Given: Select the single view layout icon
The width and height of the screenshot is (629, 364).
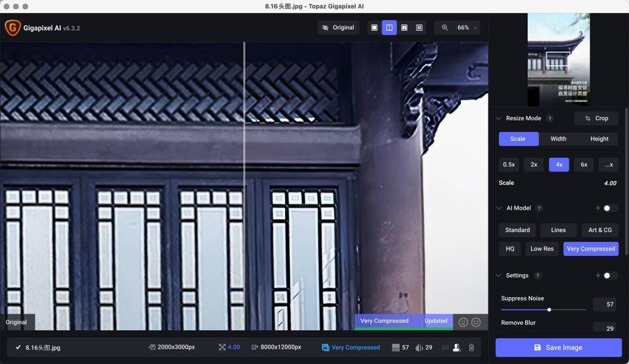Looking at the screenshot, I should pyautogui.click(x=374, y=28).
